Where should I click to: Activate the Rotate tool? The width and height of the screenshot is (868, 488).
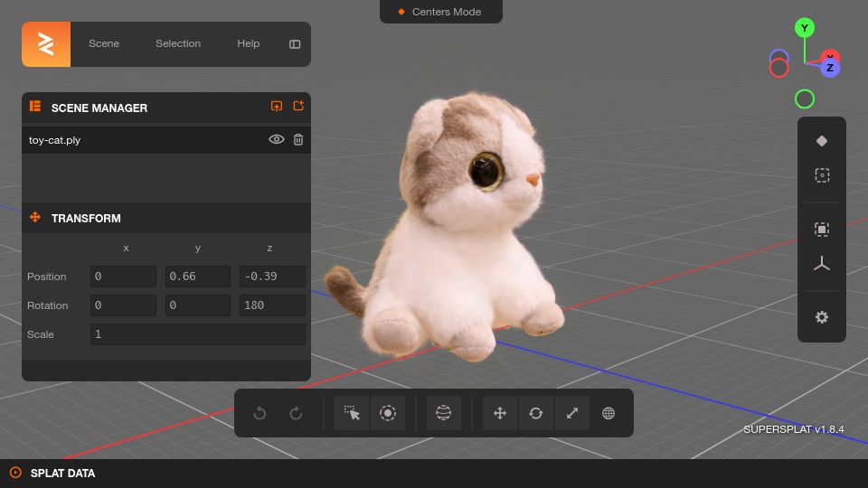coord(536,413)
